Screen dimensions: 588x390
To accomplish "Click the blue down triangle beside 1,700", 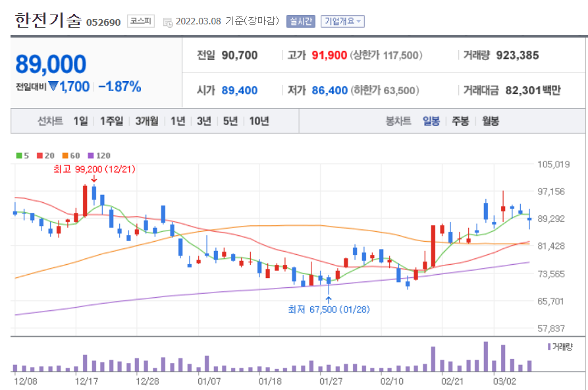I will tap(53, 86).
